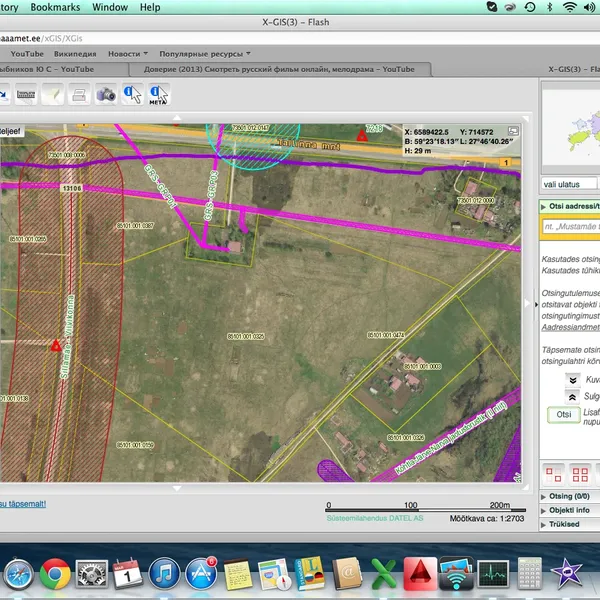Viewport: 600px width, 600px height.
Task: Open the Новости bookmarks dropdown
Action: 128,54
